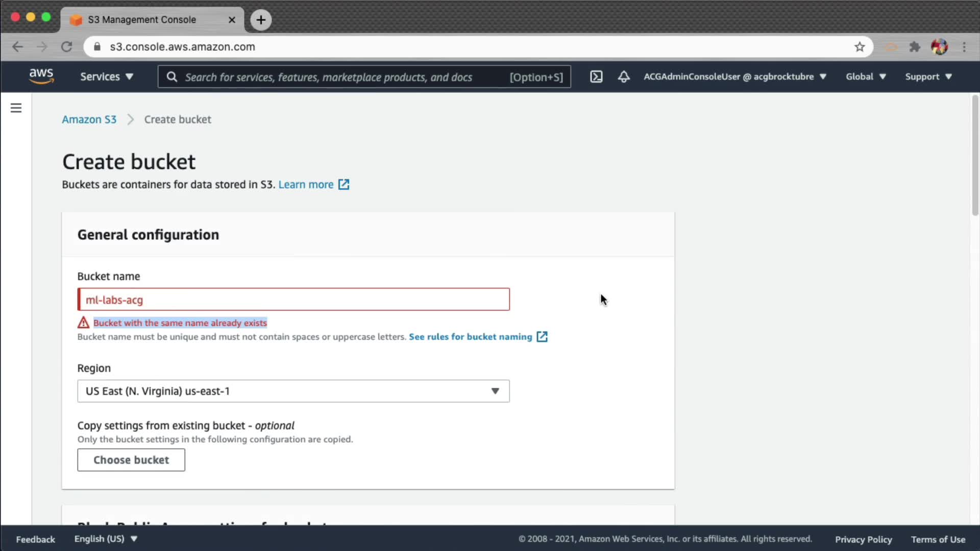
Task: Navigate to Amazon S3 breadcrumb link
Action: pos(89,119)
